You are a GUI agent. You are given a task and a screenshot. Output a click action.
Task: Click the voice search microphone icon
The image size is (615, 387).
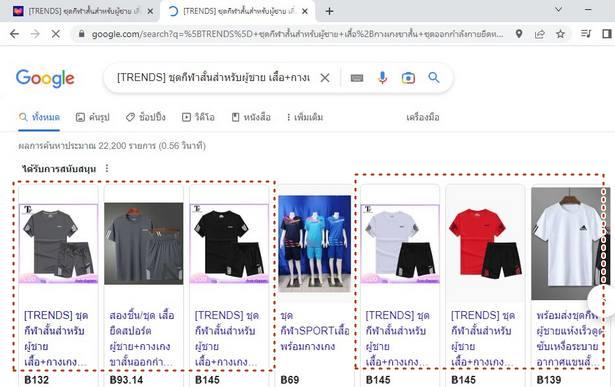tap(382, 78)
